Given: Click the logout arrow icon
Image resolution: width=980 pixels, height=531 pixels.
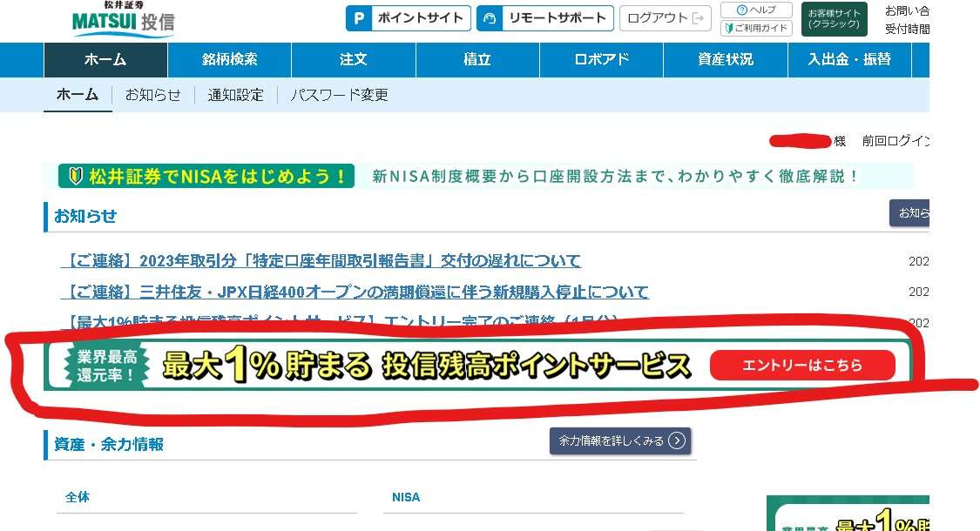Looking at the screenshot, I should (x=698, y=18).
